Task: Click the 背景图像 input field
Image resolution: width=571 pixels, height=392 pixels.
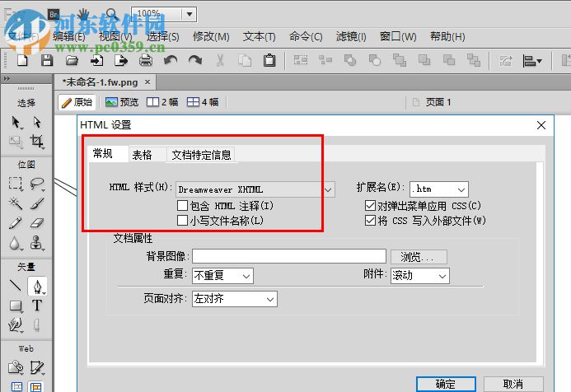Action: 289,256
